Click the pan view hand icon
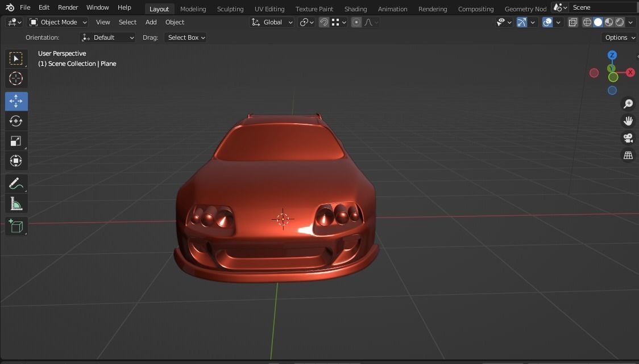 [628, 121]
